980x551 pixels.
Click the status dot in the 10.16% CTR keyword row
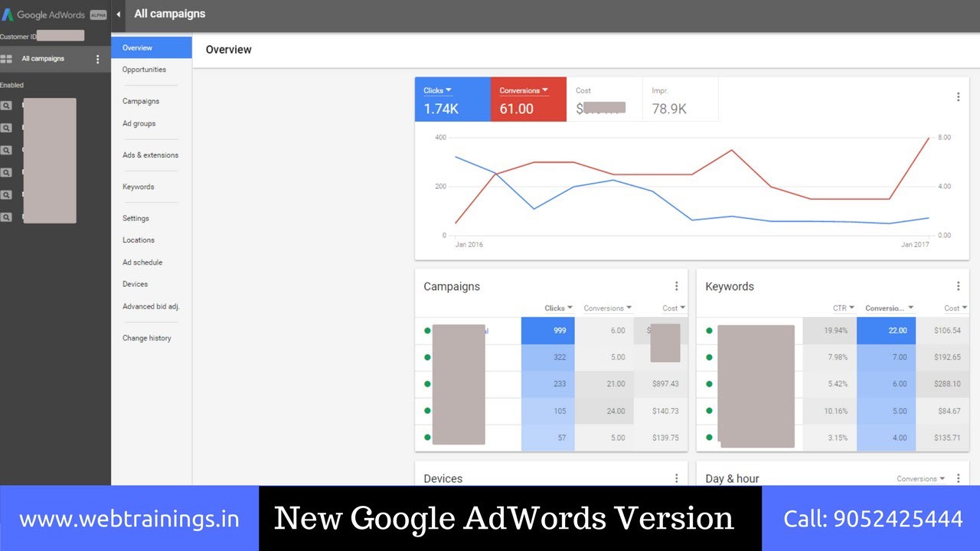[x=709, y=411]
